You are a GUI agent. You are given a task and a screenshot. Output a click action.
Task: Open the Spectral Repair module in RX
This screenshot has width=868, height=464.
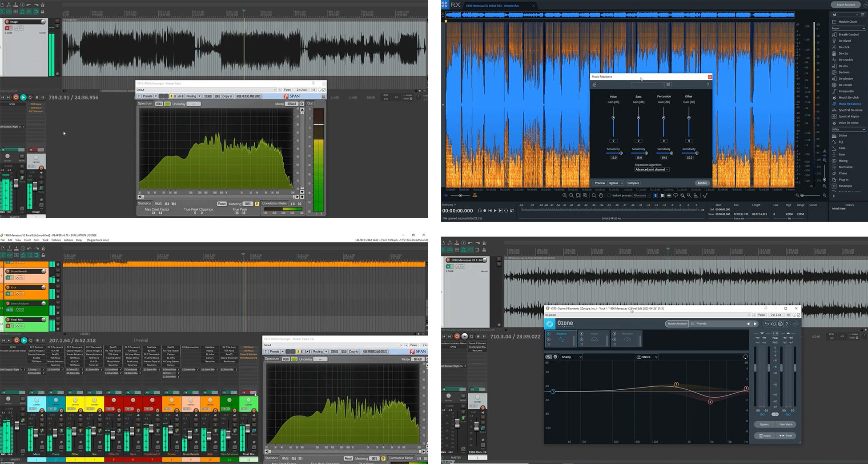click(848, 116)
